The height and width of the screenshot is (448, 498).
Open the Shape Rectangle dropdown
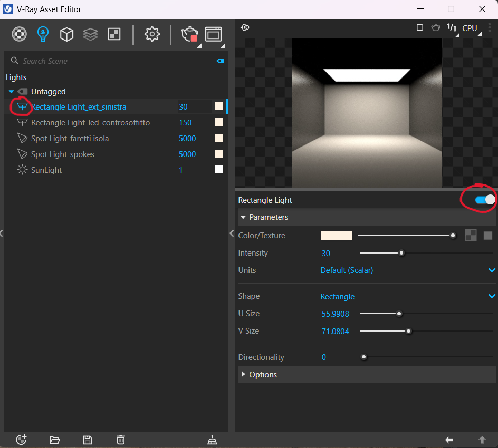(408, 296)
